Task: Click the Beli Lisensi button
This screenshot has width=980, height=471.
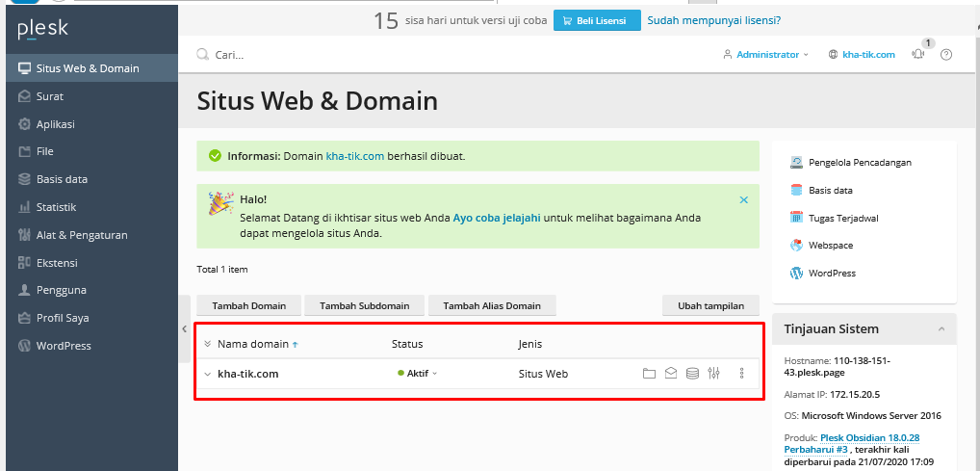Action: tap(597, 20)
